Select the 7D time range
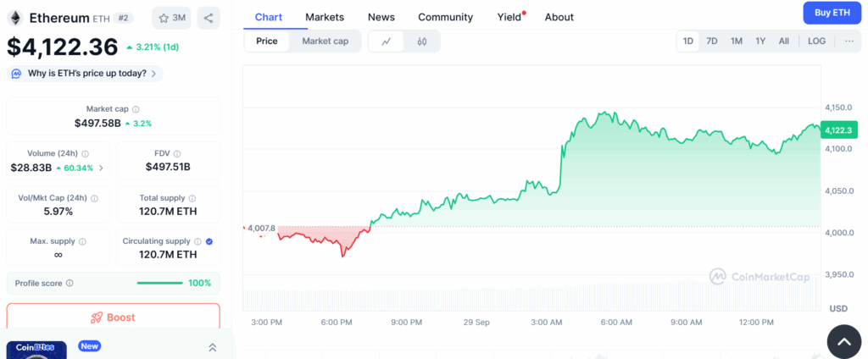Image resolution: width=868 pixels, height=359 pixels. point(712,41)
